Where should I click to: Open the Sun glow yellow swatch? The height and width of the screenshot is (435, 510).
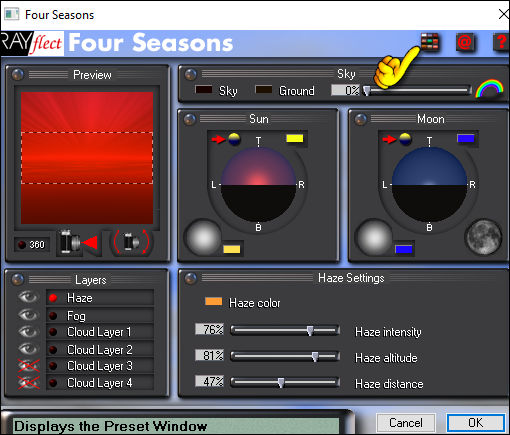(x=232, y=249)
